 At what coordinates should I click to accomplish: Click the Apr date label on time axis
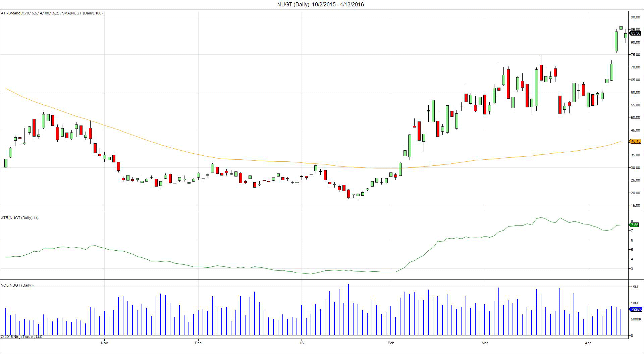[588, 343]
